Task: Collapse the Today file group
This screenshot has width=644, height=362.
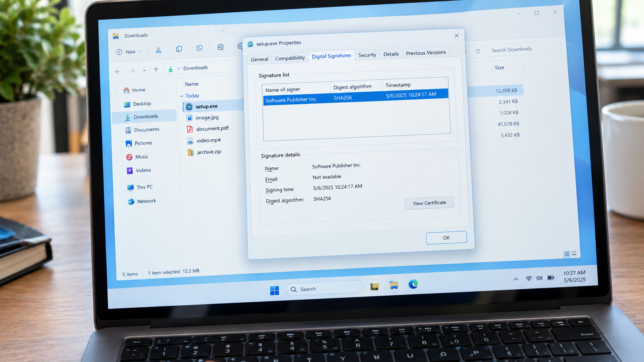Action: pyautogui.click(x=182, y=96)
